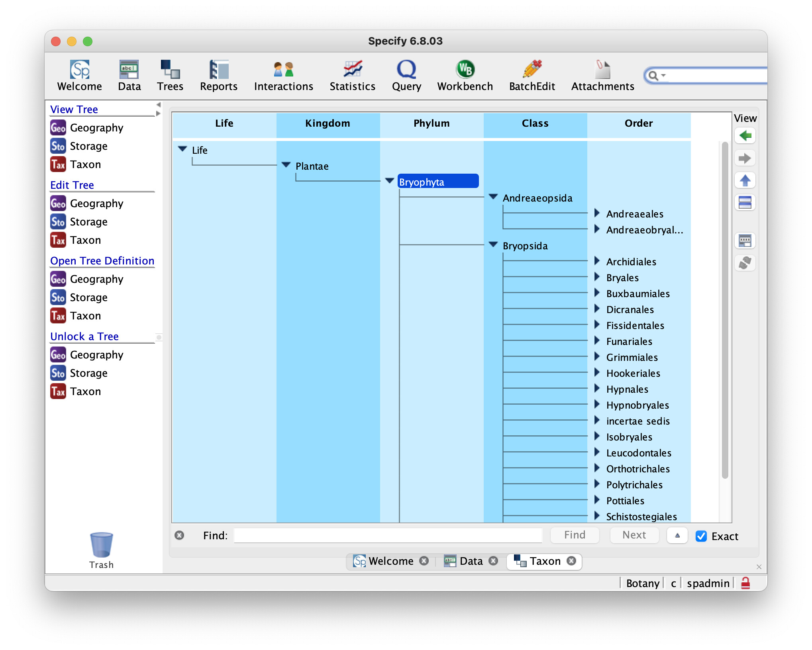Expand the Pottiales order node

(597, 500)
